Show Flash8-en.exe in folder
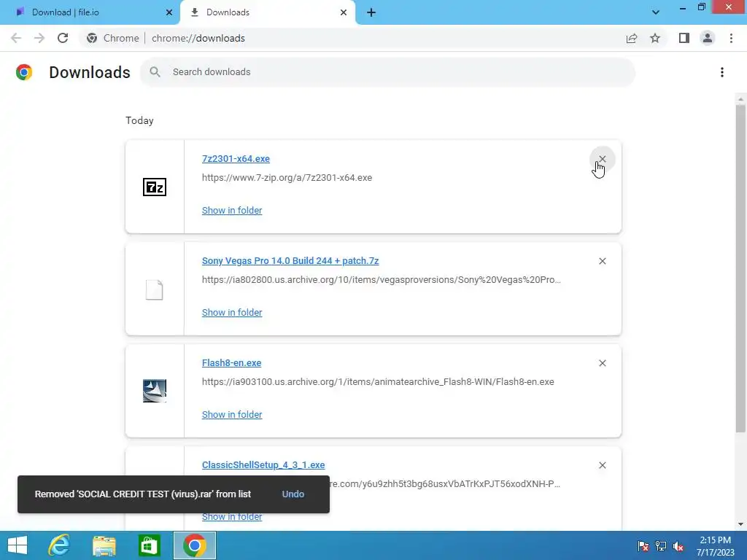The height and width of the screenshot is (560, 747). point(232,415)
